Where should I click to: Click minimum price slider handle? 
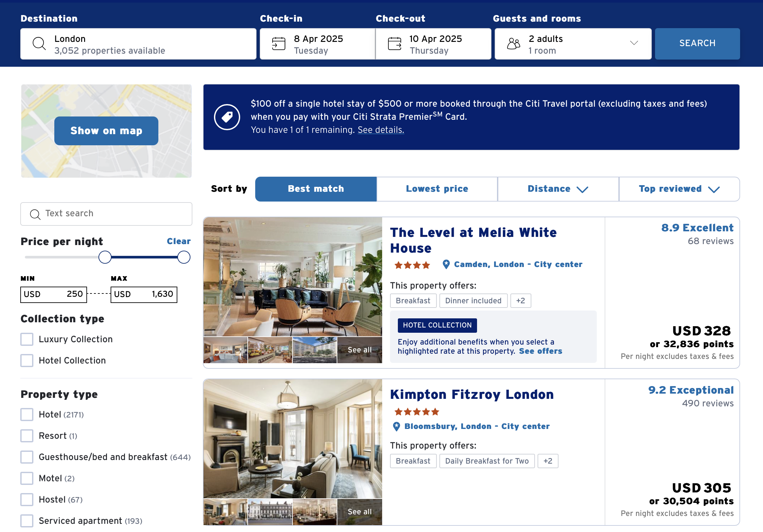(105, 257)
